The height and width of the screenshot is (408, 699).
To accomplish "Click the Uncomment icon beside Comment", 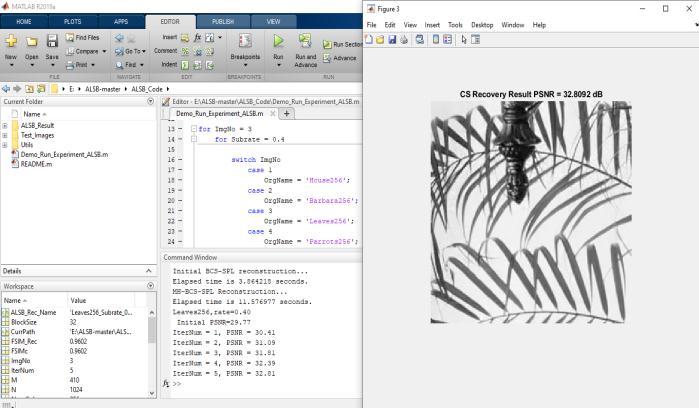I will point(198,52).
